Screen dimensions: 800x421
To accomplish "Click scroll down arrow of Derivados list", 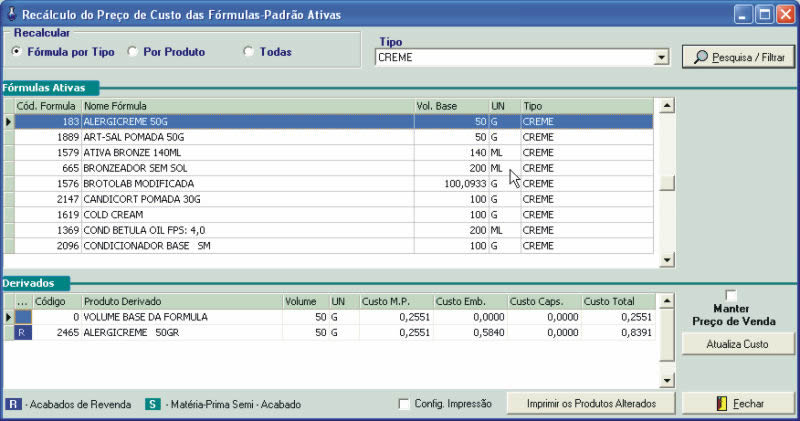I will pyautogui.click(x=667, y=380).
